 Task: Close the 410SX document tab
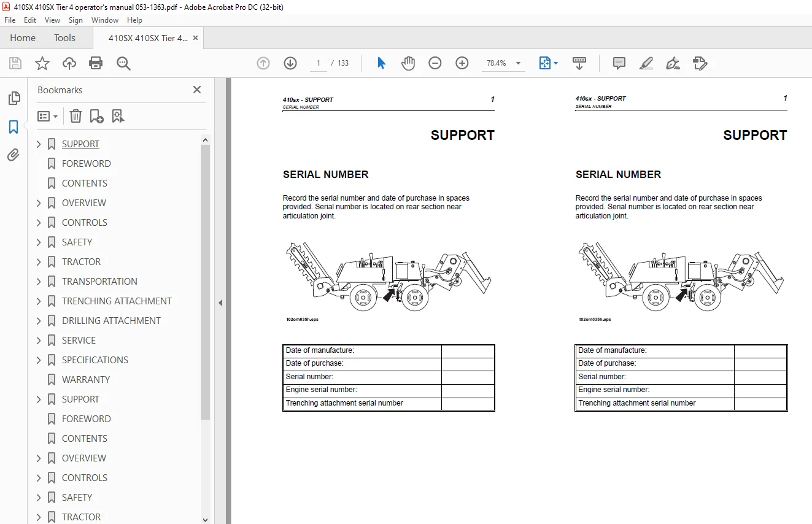196,38
